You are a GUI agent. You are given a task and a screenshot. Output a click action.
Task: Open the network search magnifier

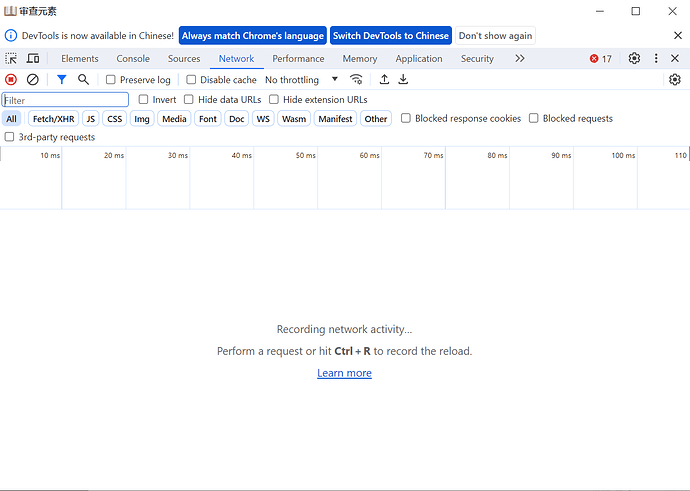[84, 79]
